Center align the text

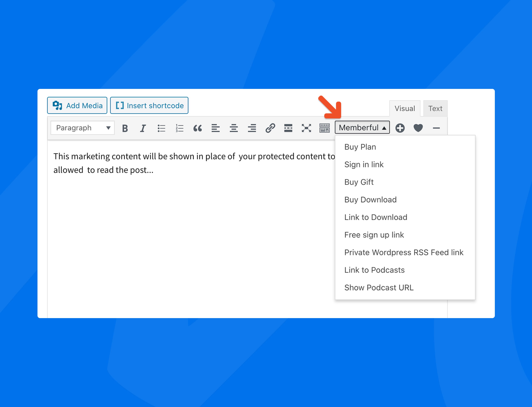coord(234,128)
